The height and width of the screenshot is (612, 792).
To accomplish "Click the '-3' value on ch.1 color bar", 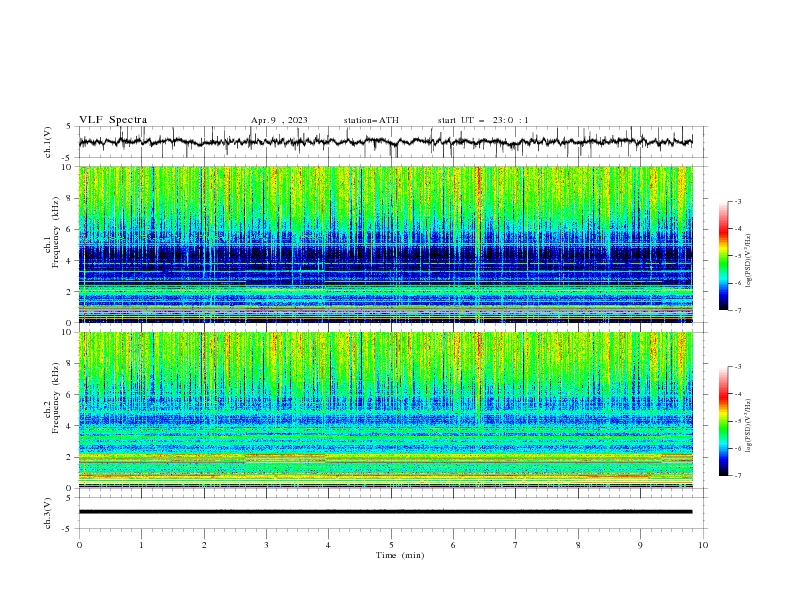I will 737,201.
